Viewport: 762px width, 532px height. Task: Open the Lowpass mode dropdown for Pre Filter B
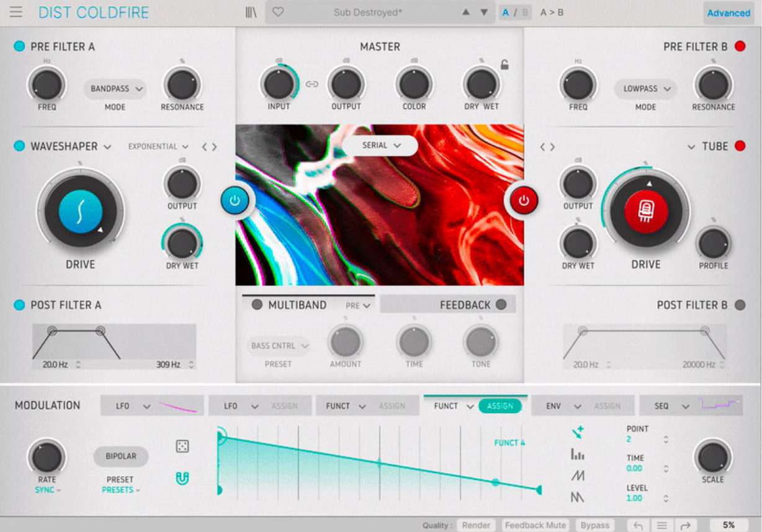[x=645, y=89]
